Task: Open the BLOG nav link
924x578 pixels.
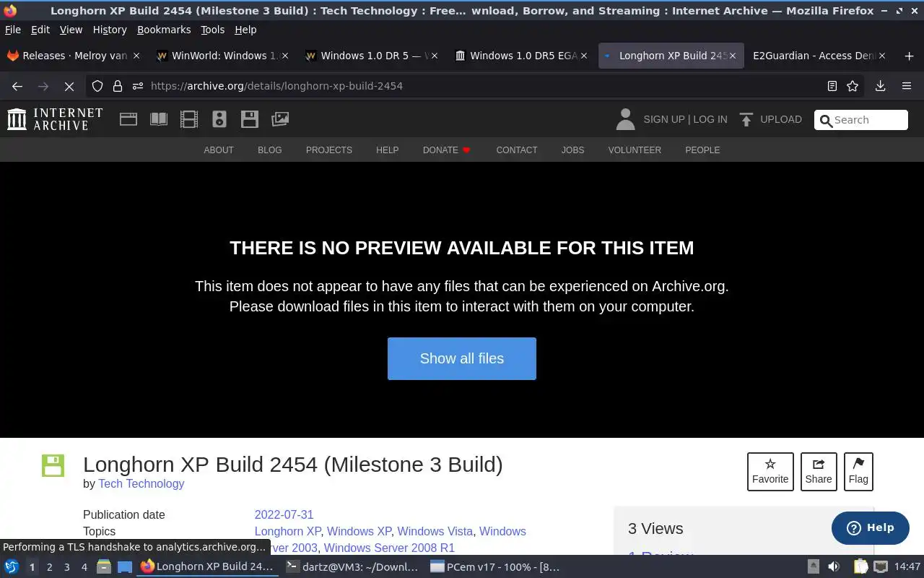Action: 269,150
